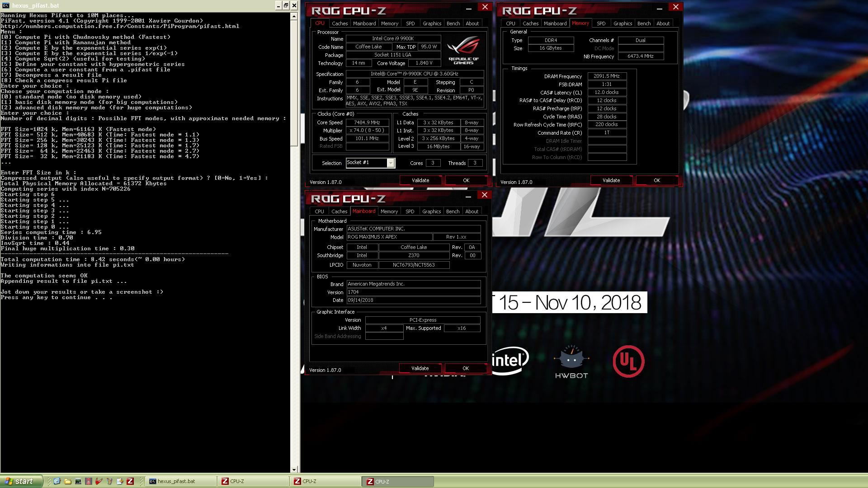The width and height of the screenshot is (868, 488).
Task: Open SPD tab in CPU-Z Memory window
Action: 601,23
